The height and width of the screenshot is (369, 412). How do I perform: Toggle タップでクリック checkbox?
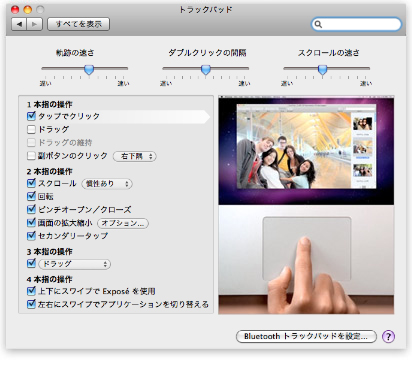(31, 116)
